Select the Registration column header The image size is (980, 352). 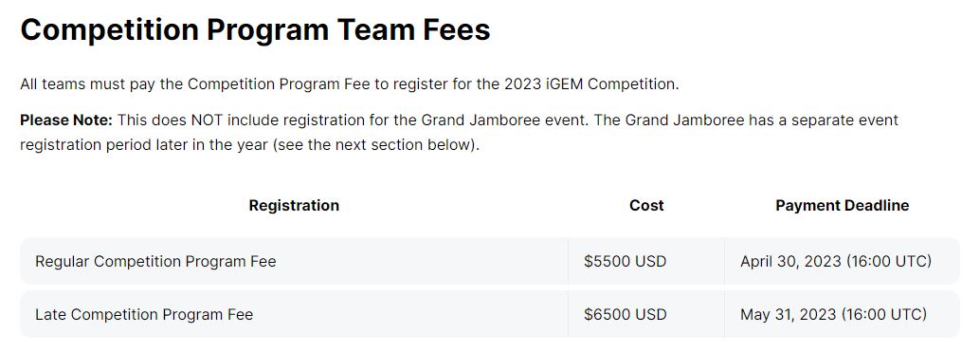click(x=294, y=205)
